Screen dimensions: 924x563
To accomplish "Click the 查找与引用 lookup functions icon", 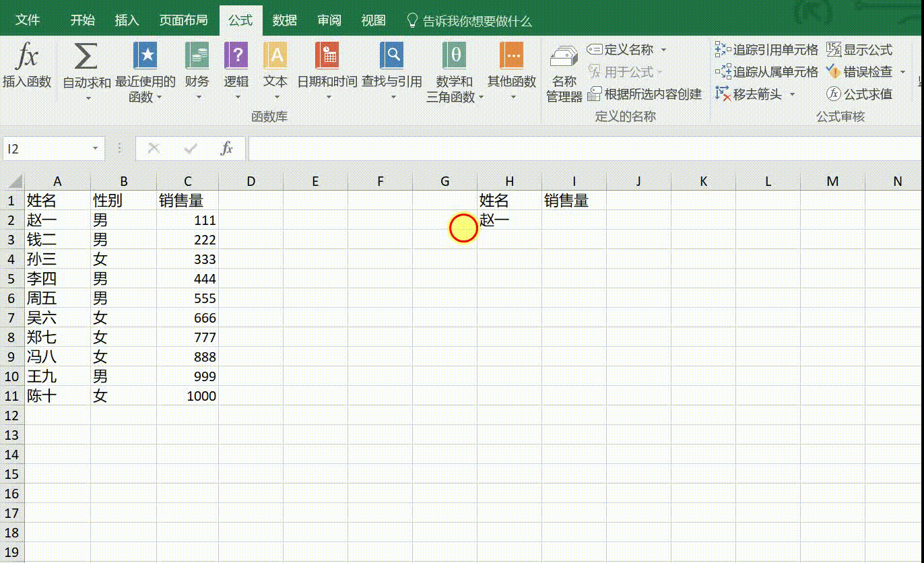I will click(391, 55).
